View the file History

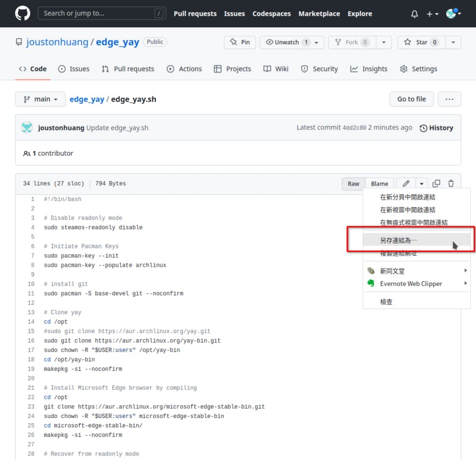click(436, 128)
